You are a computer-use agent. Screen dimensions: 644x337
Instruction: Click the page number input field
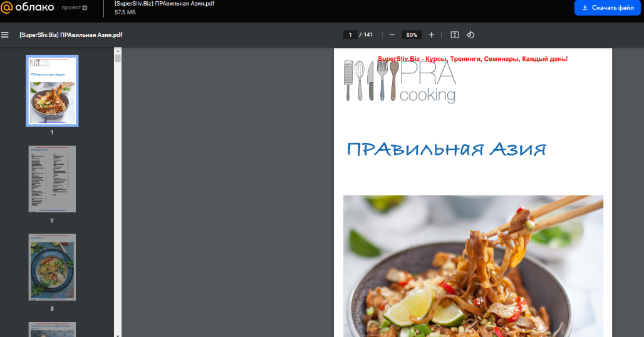(350, 35)
